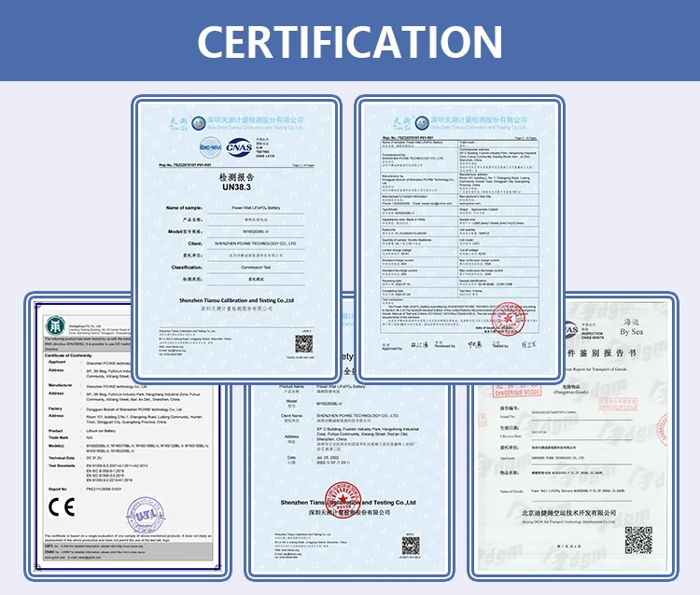Screen dimensions: 700x595
Task: Click 'Client Name' label on safety certificate
Action: pyautogui.click(x=291, y=416)
